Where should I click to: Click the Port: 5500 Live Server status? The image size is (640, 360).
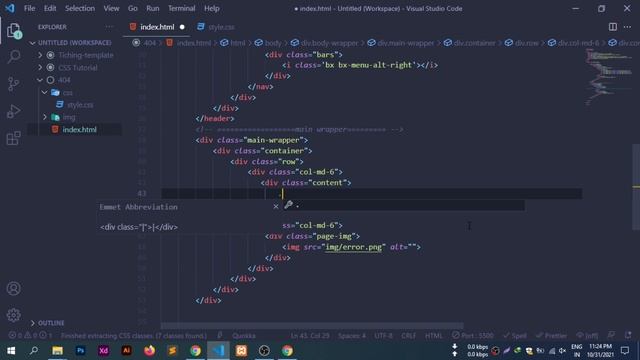coord(473,336)
